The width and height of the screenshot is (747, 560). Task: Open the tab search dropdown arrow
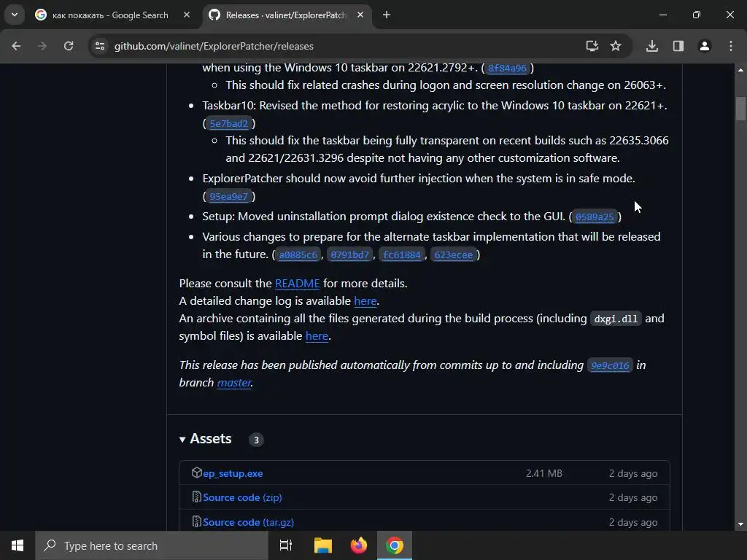point(15,15)
